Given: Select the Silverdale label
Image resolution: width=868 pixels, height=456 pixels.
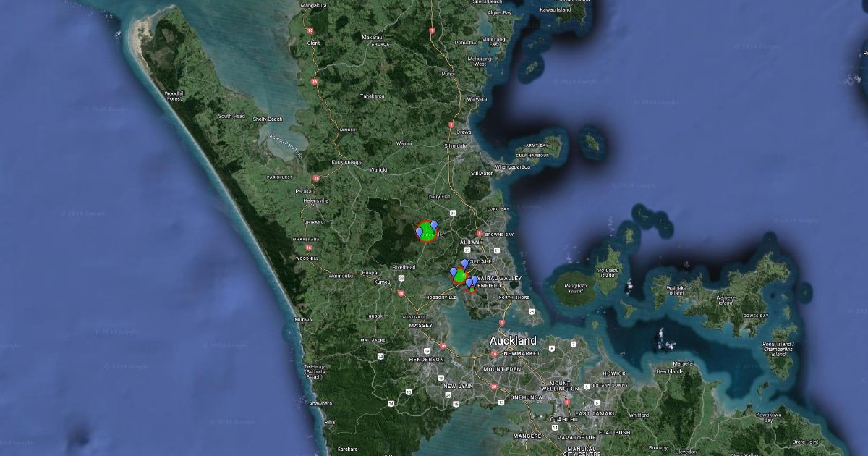Looking at the screenshot, I should tap(456, 145).
